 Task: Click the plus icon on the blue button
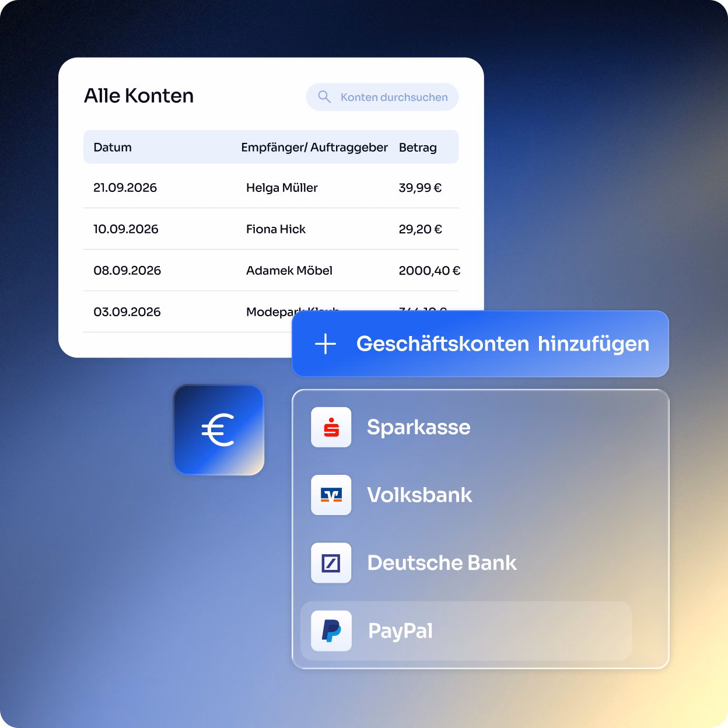click(x=325, y=344)
